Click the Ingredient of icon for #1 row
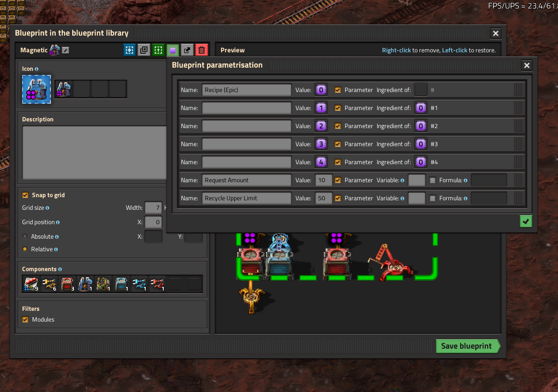558x392 pixels. 420,108
